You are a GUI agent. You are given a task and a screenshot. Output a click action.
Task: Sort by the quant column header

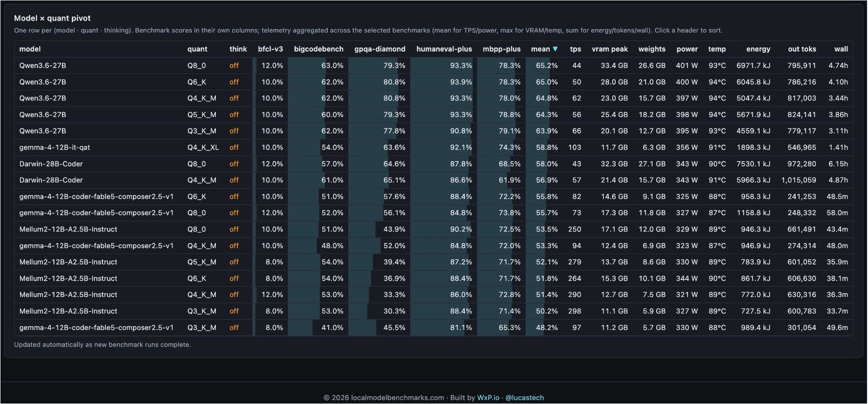(x=197, y=49)
